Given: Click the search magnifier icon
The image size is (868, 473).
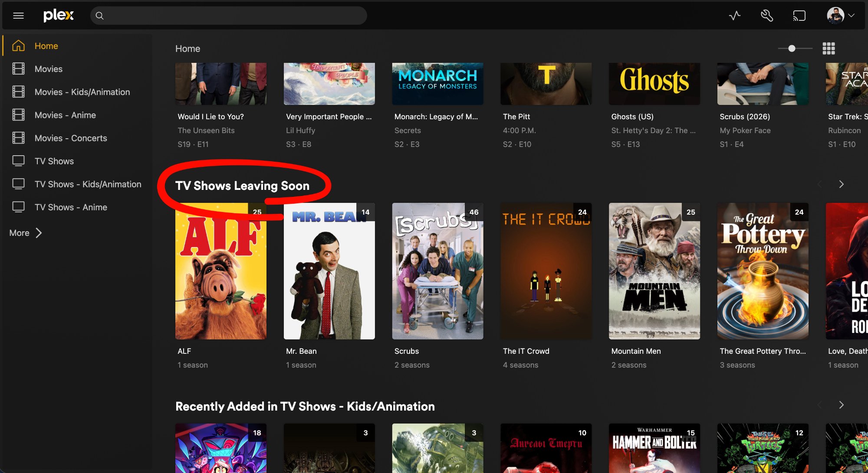Looking at the screenshot, I should [99, 16].
